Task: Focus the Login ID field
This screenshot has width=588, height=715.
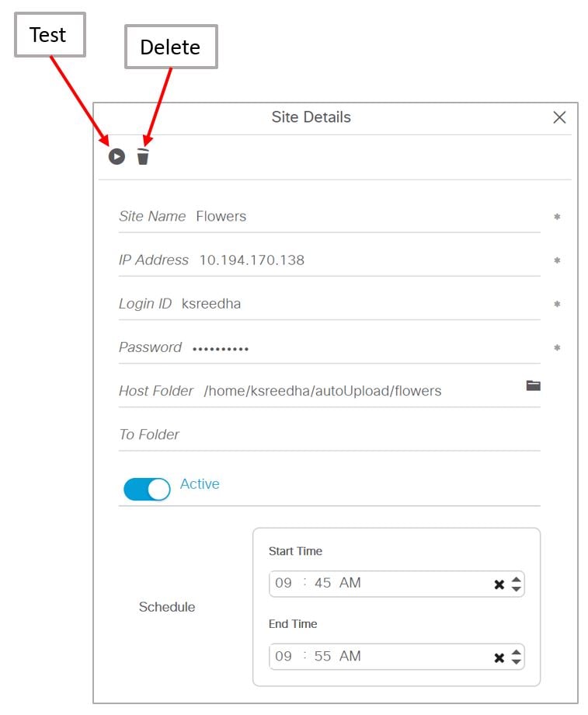Action: click(357, 304)
